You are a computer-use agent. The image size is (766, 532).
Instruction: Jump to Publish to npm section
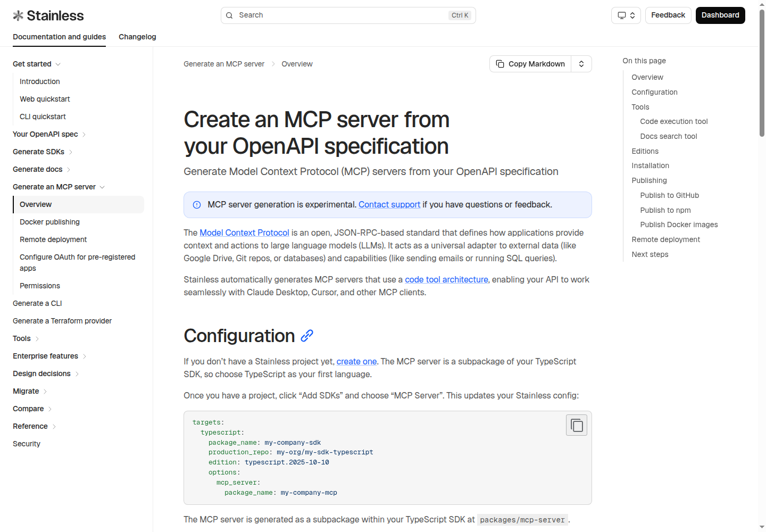[665, 210]
